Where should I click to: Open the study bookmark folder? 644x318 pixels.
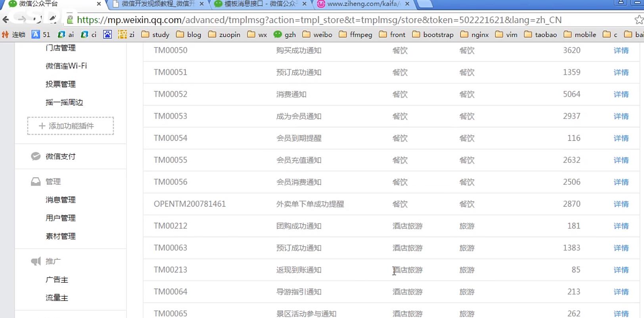[x=155, y=34]
